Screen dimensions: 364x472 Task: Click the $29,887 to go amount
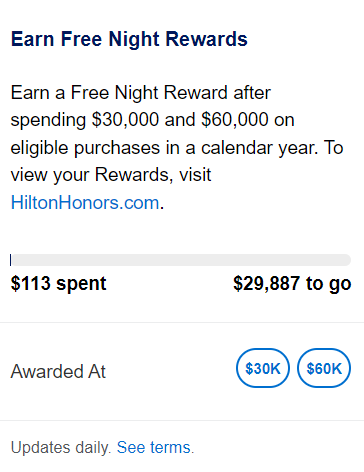(292, 284)
